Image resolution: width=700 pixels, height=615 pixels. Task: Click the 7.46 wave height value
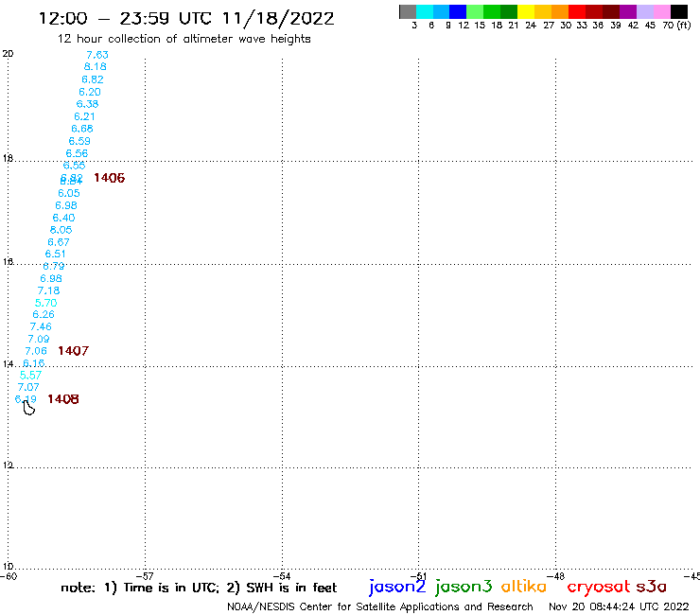pos(41,327)
